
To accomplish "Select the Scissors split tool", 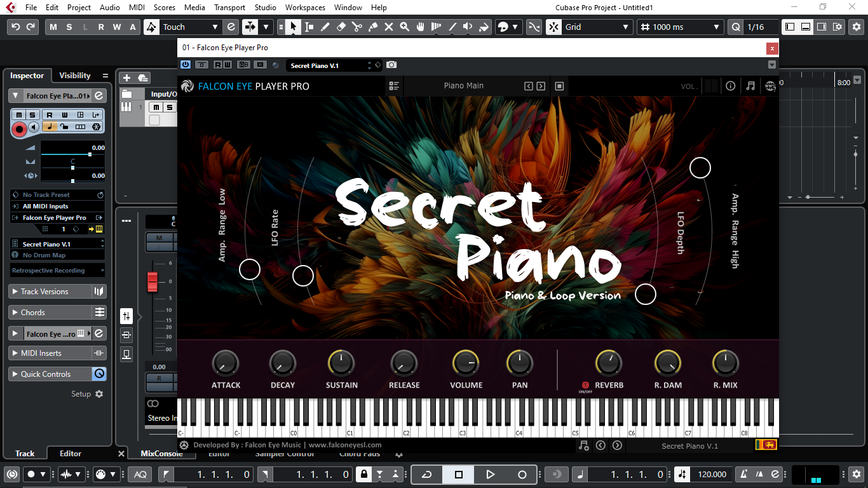I will [356, 27].
